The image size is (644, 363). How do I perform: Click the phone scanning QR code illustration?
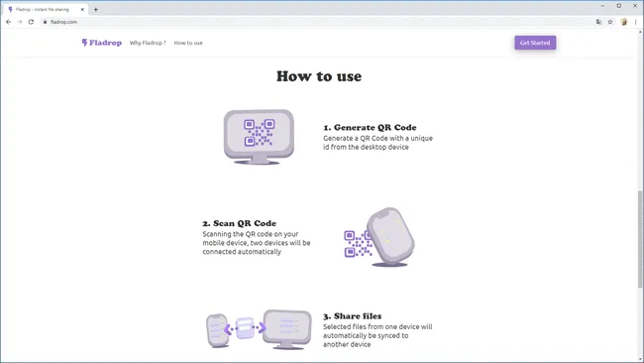pyautogui.click(x=379, y=237)
